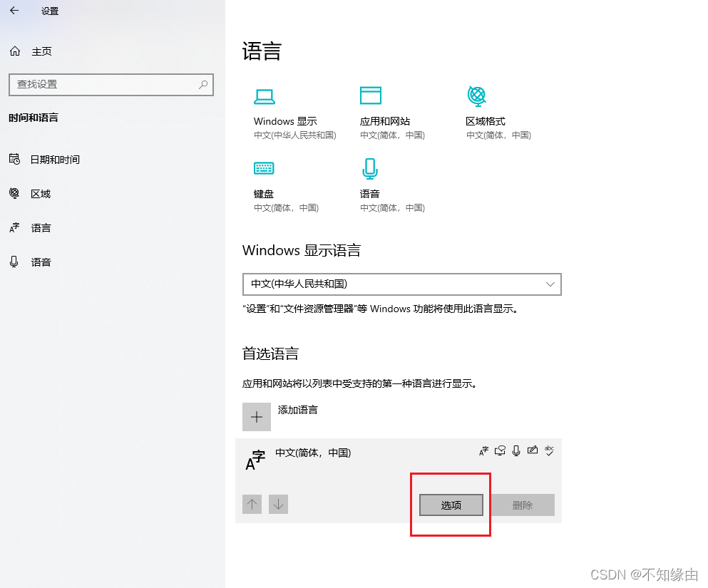Click the globe icon beside 区域

coord(14,193)
